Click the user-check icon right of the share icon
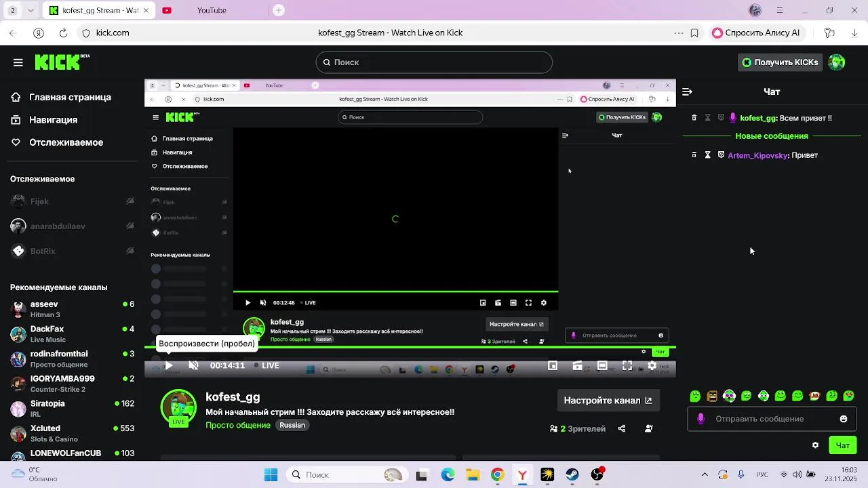This screenshot has width=868, height=488. pyautogui.click(x=648, y=428)
